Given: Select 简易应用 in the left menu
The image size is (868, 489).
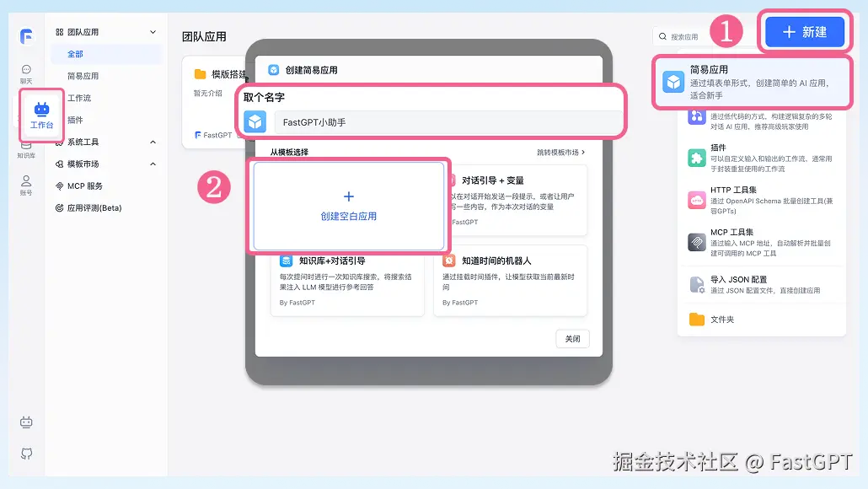Looking at the screenshot, I should click(x=83, y=76).
